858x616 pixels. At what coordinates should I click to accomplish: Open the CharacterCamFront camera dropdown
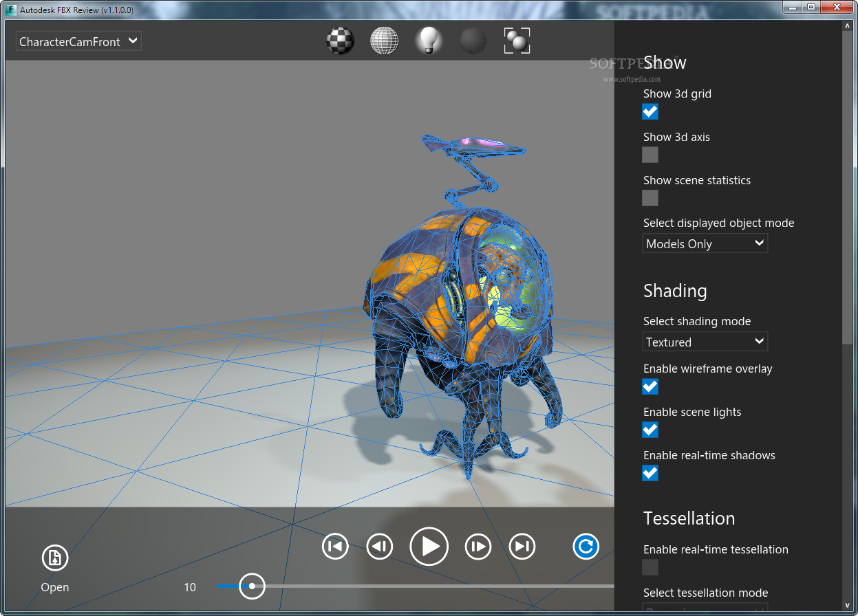pos(78,41)
